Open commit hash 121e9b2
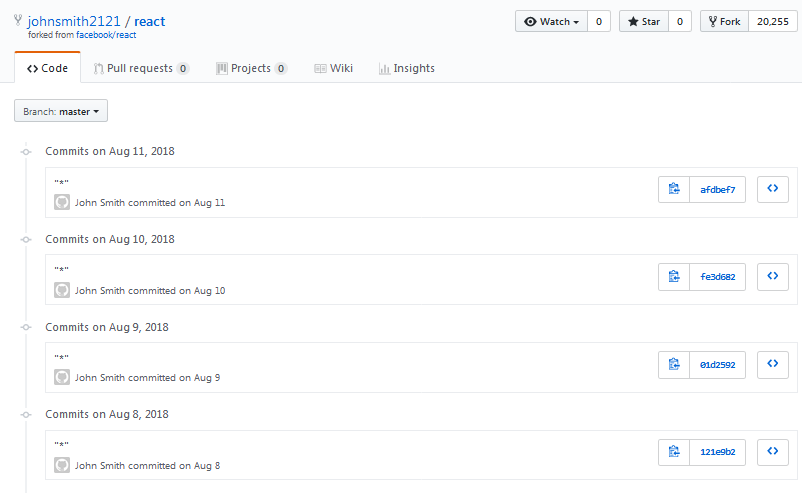This screenshot has width=802, height=493. point(718,452)
